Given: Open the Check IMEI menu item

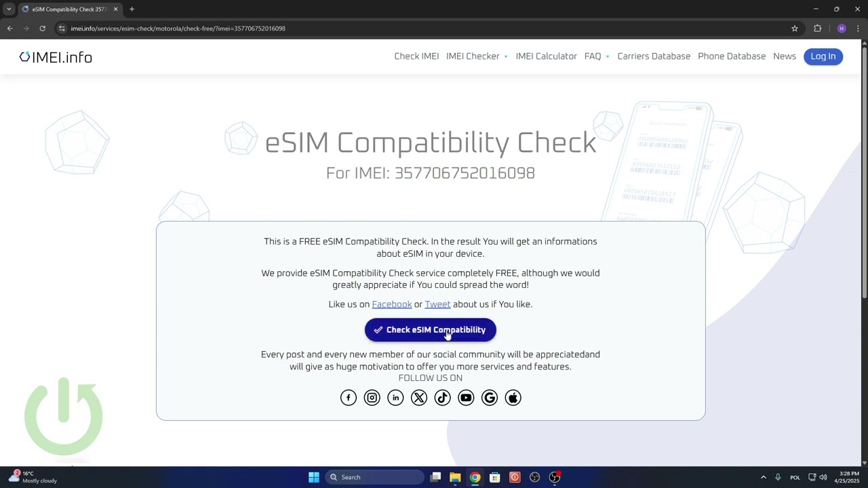Looking at the screenshot, I should tap(416, 56).
